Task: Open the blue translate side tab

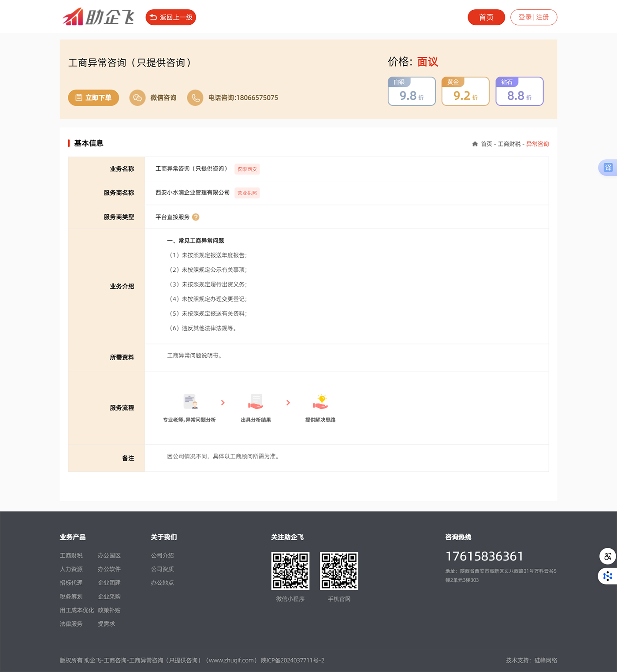Action: [x=608, y=168]
